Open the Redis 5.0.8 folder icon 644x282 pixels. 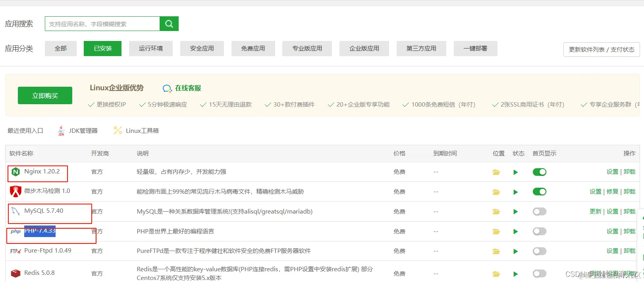496,274
